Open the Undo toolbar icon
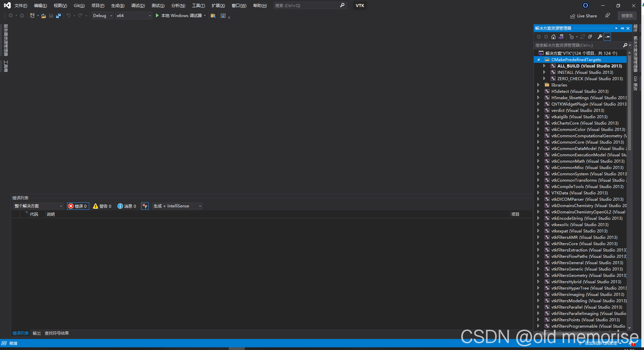Image resolution: width=644 pixels, height=350 pixels. [x=68, y=16]
